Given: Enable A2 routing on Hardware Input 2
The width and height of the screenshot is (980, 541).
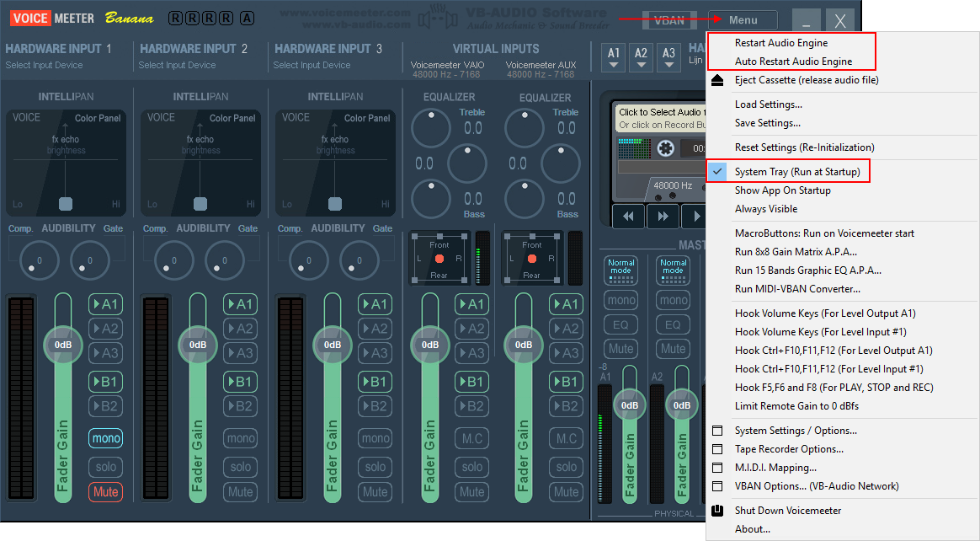Looking at the screenshot, I should [241, 329].
